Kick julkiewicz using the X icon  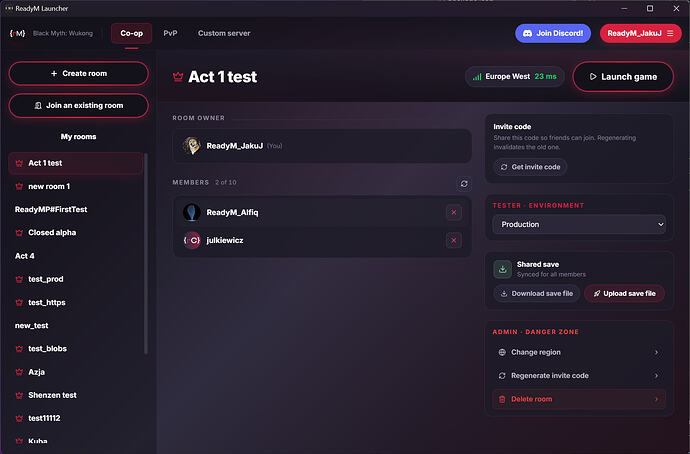(454, 240)
